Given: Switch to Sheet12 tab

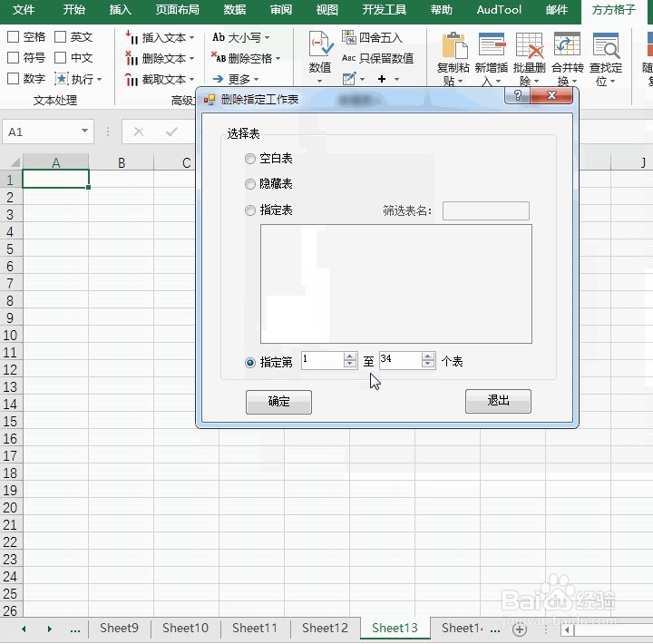Looking at the screenshot, I should [x=325, y=628].
